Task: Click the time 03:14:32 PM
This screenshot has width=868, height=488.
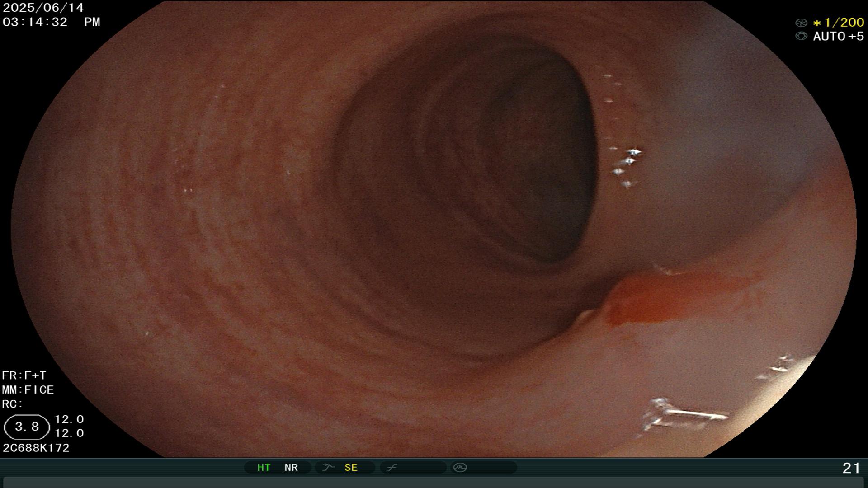Action: [52, 22]
